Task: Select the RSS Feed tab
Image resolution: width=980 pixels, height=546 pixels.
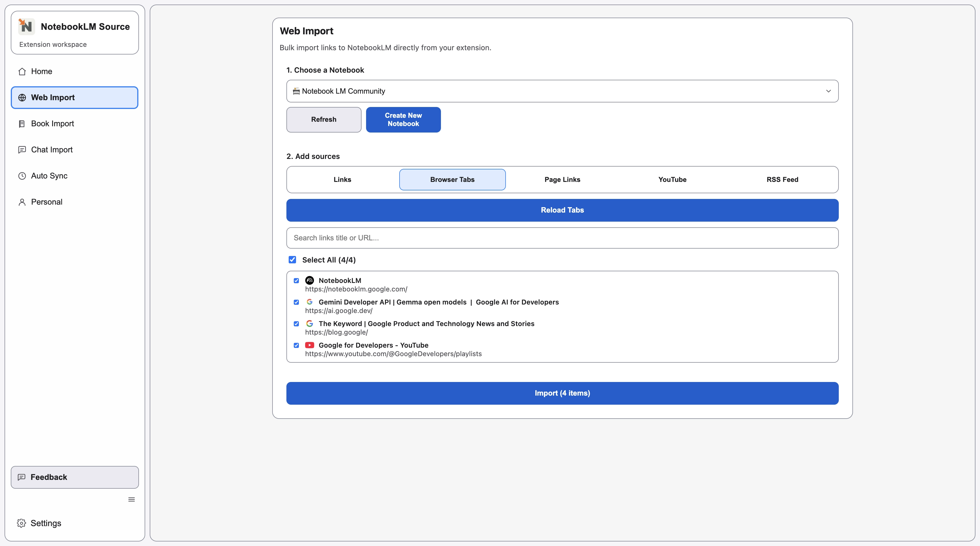Action: pyautogui.click(x=782, y=179)
